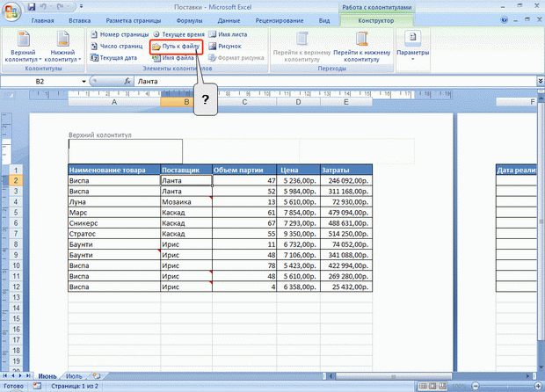Click Путь к файлу button
The width and height of the screenshot is (545, 392).
(176, 47)
